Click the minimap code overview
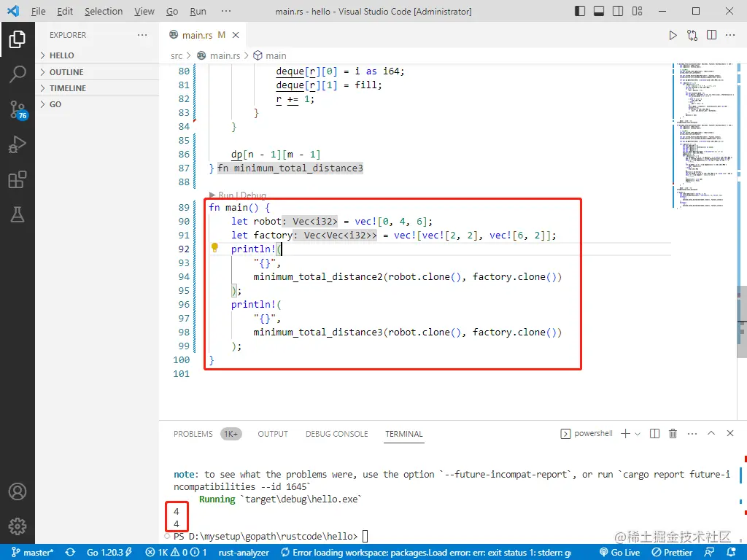This screenshot has width=747, height=560. tap(704, 136)
